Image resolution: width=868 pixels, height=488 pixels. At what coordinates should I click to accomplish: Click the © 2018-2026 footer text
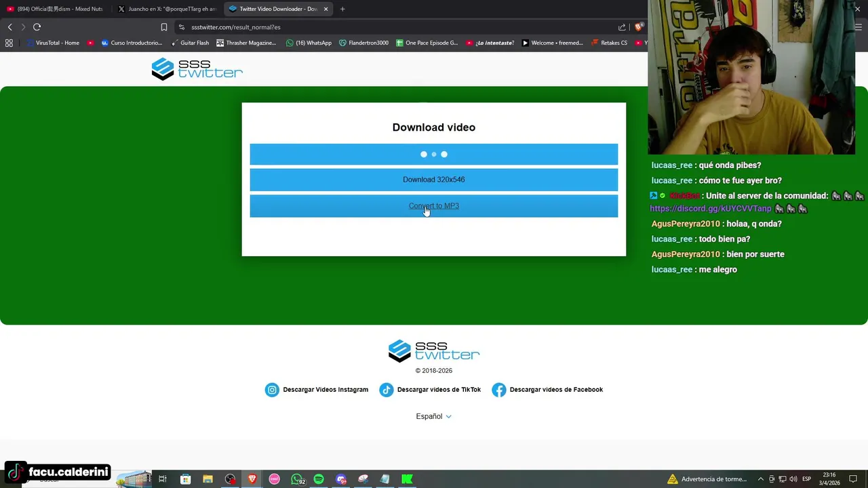[434, 371]
